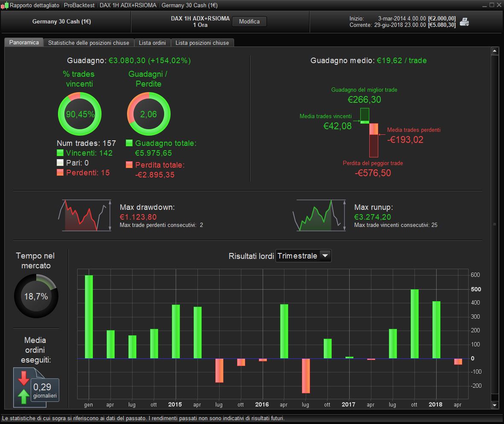Click the application candlestick icon in title bar
The height and width of the screenshot is (424, 504).
tap(5, 6)
